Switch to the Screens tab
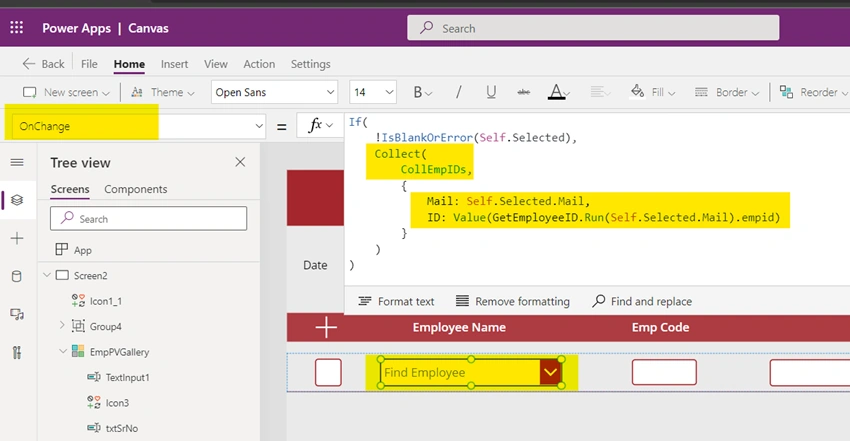The height and width of the screenshot is (441, 850). click(x=70, y=189)
